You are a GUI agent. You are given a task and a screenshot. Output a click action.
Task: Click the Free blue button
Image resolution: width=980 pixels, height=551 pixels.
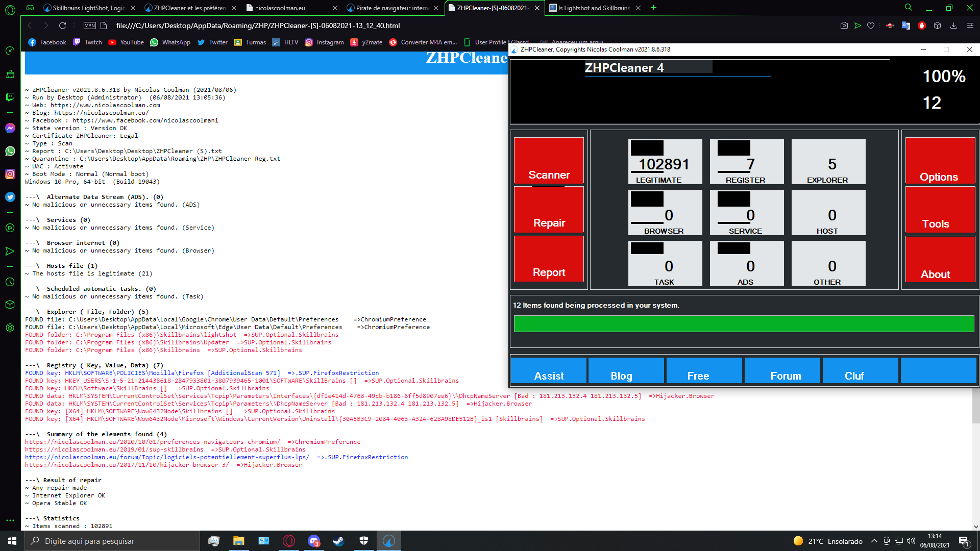[704, 370]
